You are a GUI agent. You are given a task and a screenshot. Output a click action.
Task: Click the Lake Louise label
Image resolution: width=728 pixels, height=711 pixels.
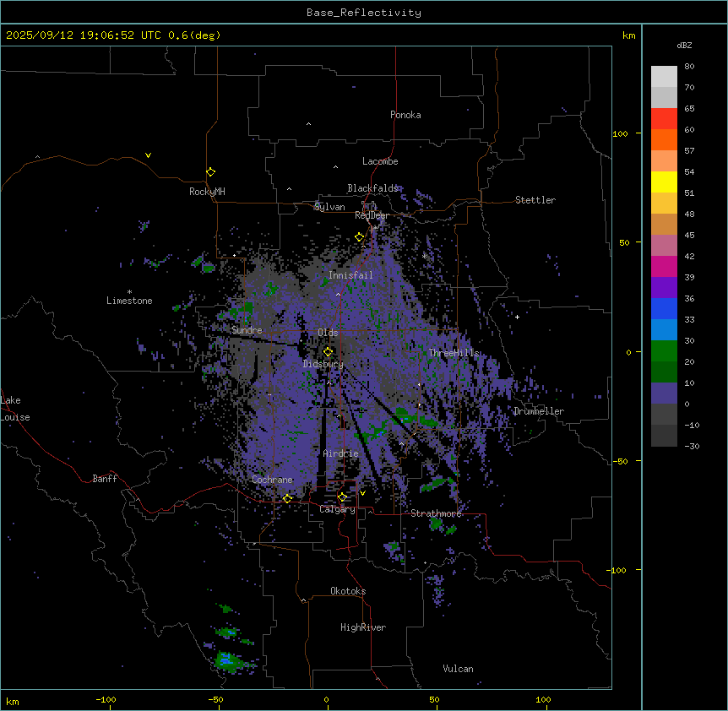point(15,409)
